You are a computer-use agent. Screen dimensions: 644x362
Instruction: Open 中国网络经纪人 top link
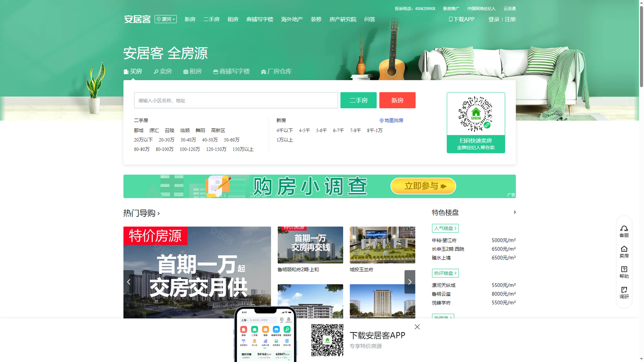click(481, 8)
